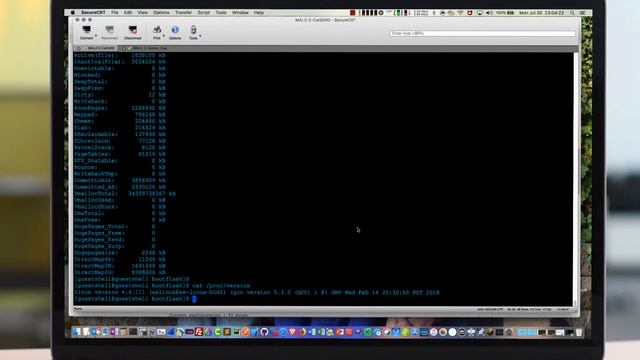The height and width of the screenshot is (360, 640).
Task: Open FileZilla from the Dock
Action: [199, 332]
